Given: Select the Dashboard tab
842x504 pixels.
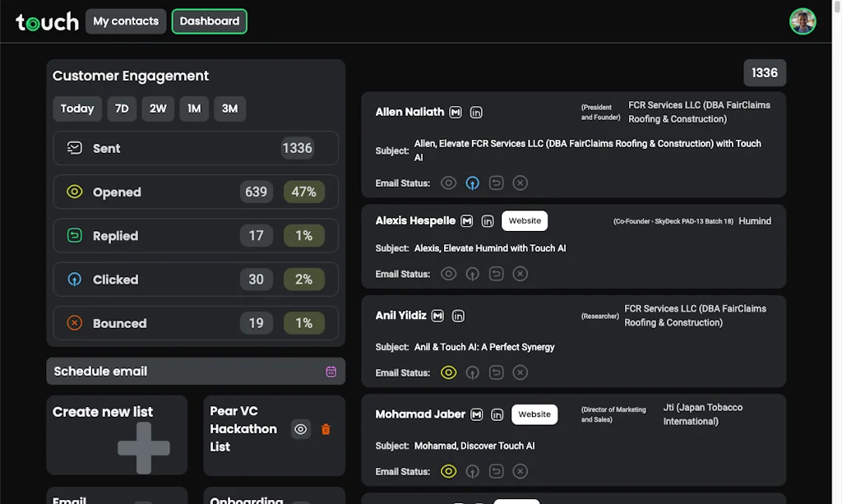Looking at the screenshot, I should pyautogui.click(x=209, y=21).
